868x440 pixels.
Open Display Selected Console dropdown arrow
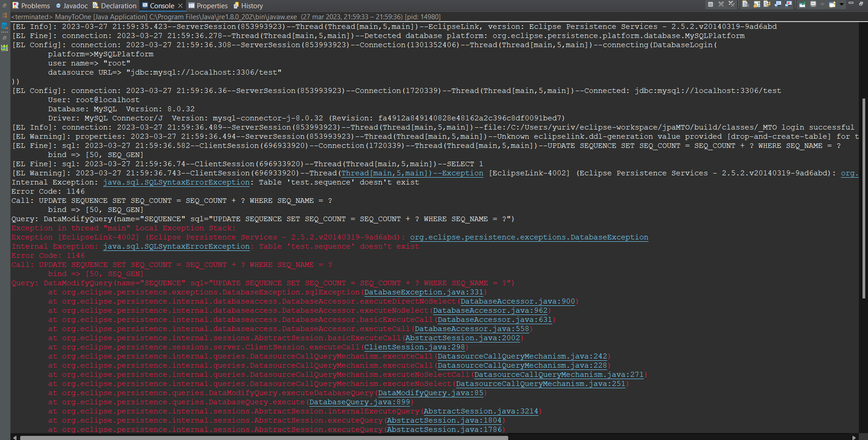(x=822, y=5)
